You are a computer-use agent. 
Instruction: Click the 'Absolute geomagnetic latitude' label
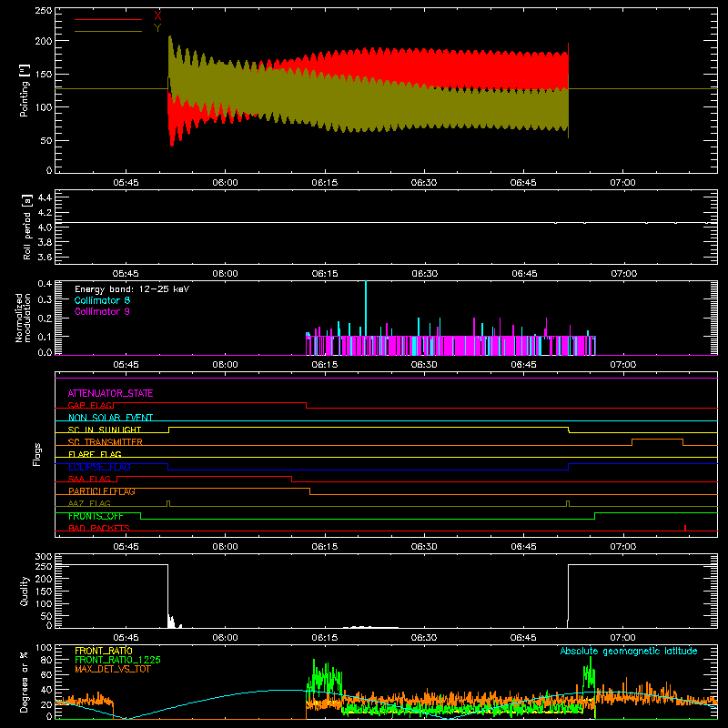pos(629,651)
